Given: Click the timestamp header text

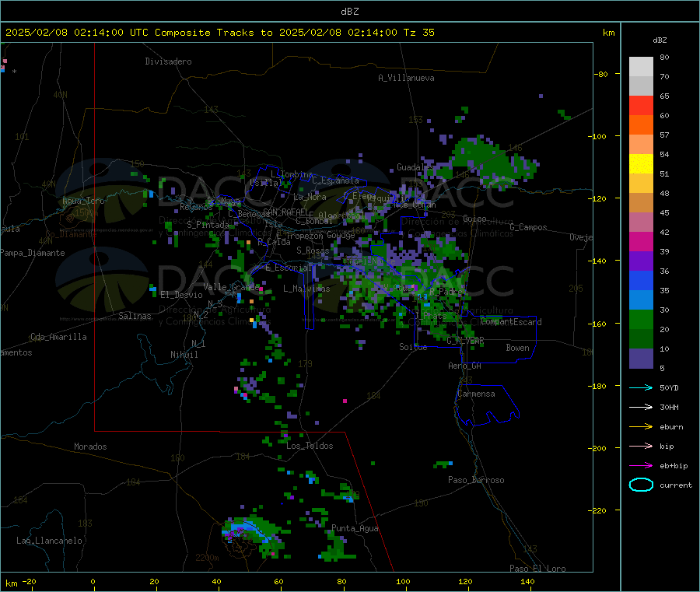Looking at the screenshot, I should (219, 33).
